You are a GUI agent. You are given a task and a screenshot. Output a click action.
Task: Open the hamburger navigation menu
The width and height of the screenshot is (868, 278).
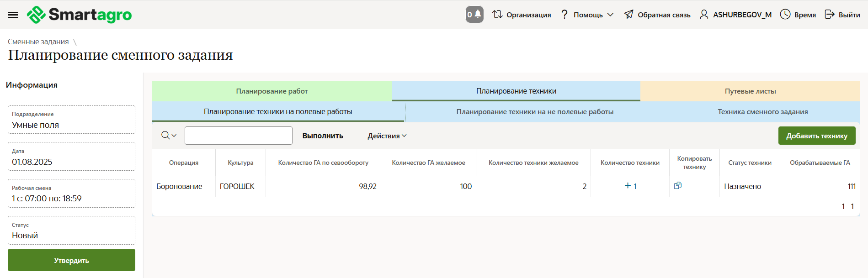(x=13, y=15)
